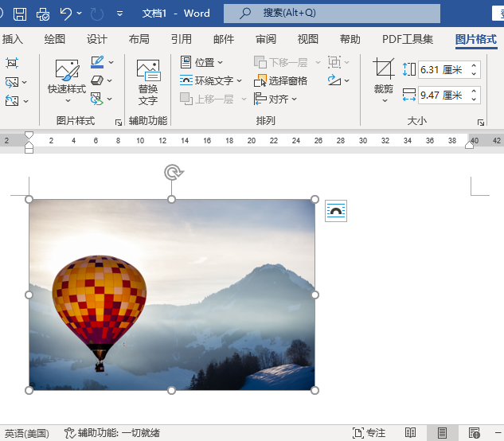Image resolution: width=504 pixels, height=441 pixels.
Task: Click the compress pictures icon
Action: tap(12, 63)
